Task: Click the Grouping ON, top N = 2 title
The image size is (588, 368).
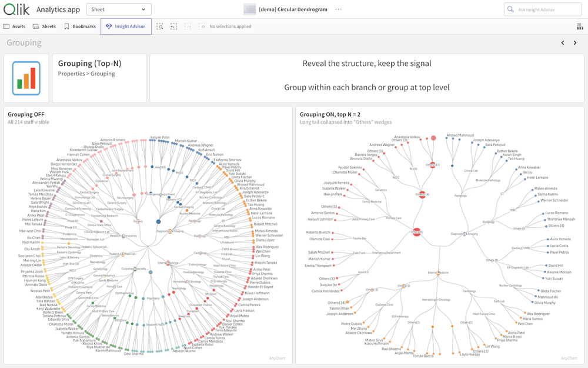Action: pyautogui.click(x=330, y=115)
